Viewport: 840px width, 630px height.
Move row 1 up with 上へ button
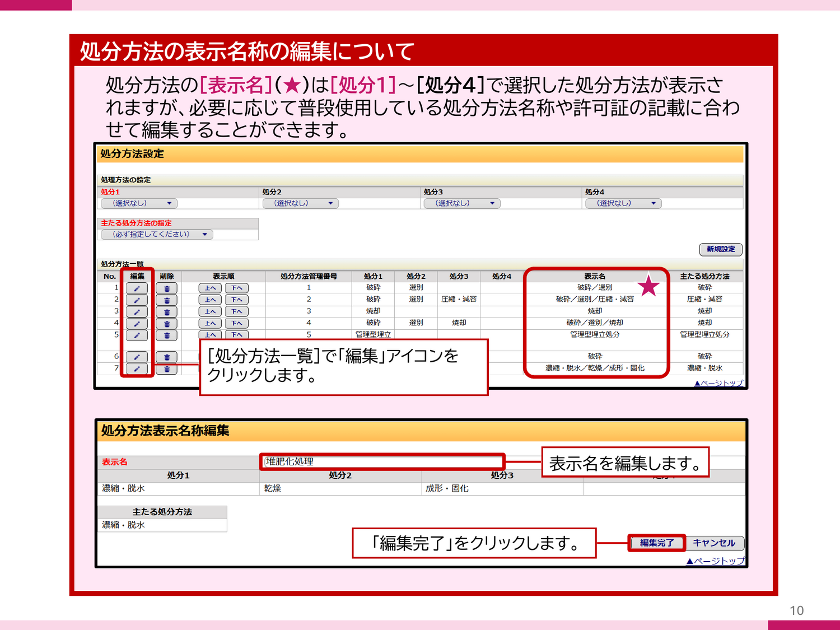tap(210, 288)
